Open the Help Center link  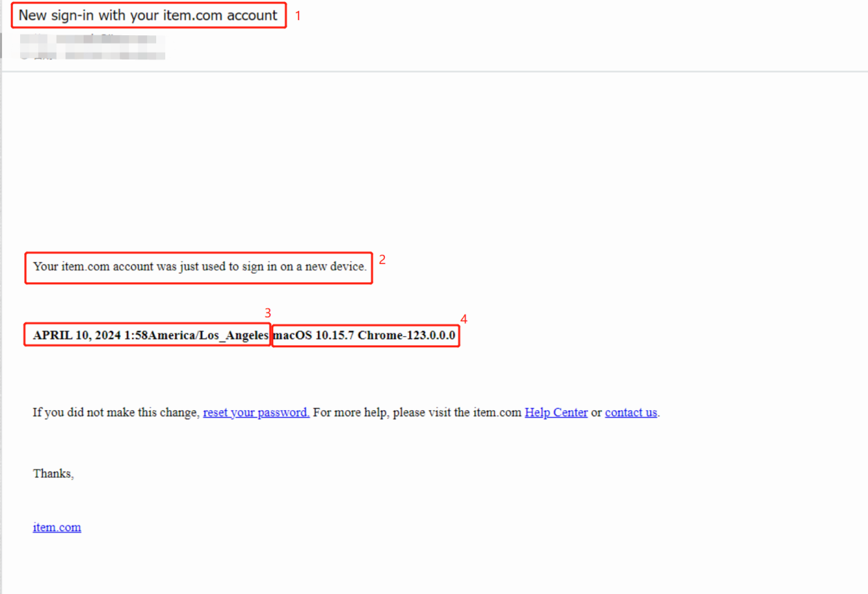556,413
